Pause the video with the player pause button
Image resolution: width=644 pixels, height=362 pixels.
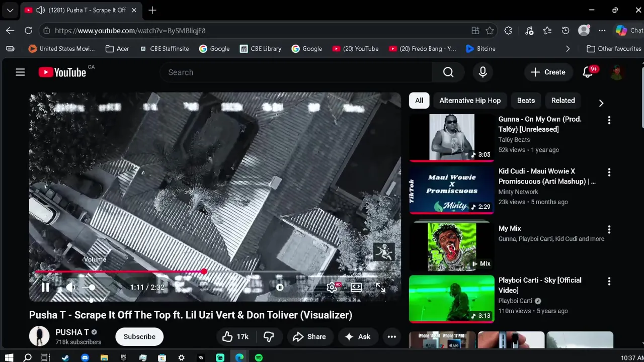[x=45, y=287]
